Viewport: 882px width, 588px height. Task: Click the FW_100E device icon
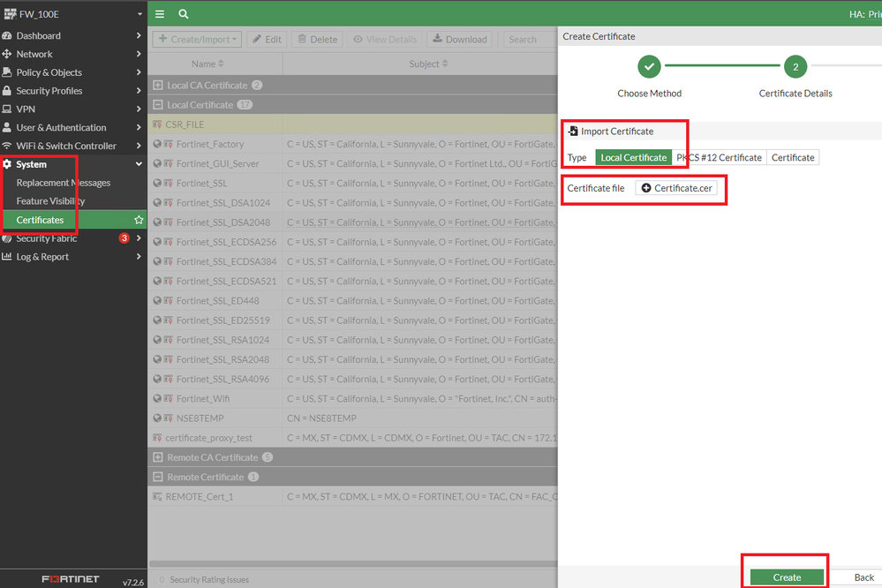(x=10, y=14)
